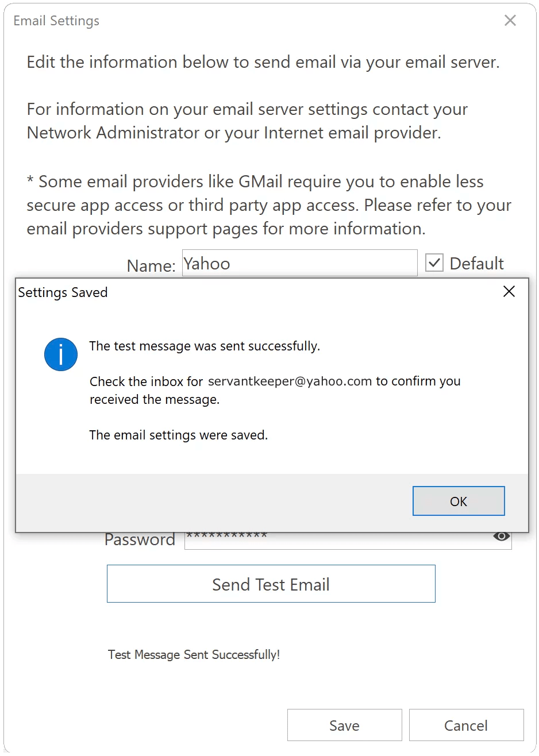Viewport: 539px width, 756px height.
Task: Click the blue information icon in the dialog
Action: 60,354
